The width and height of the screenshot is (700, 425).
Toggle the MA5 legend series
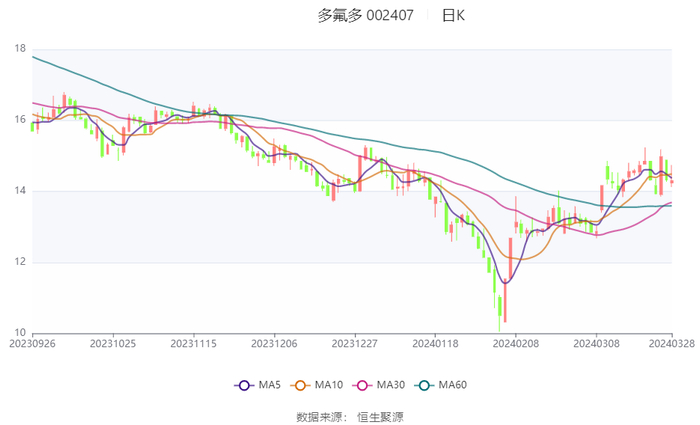coord(257,385)
